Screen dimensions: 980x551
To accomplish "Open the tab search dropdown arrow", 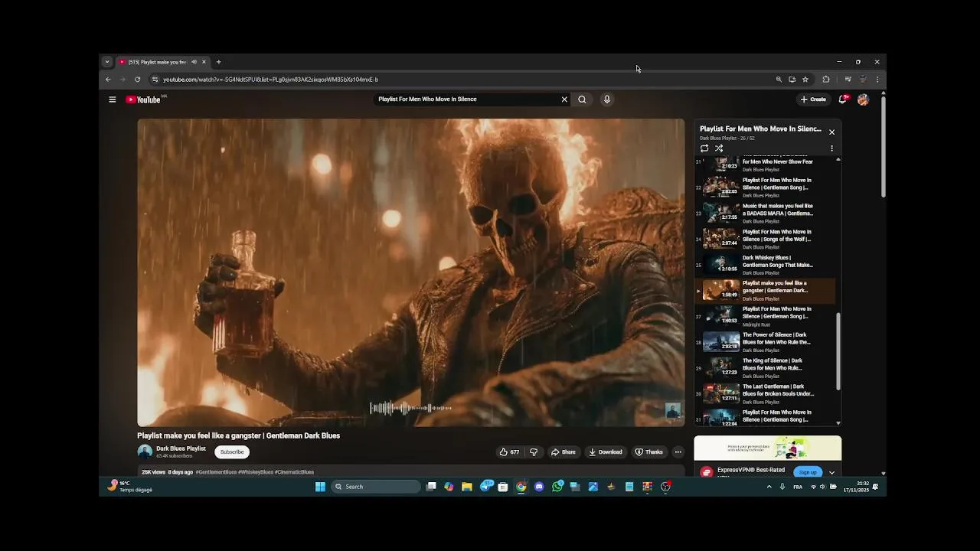I will pos(107,62).
